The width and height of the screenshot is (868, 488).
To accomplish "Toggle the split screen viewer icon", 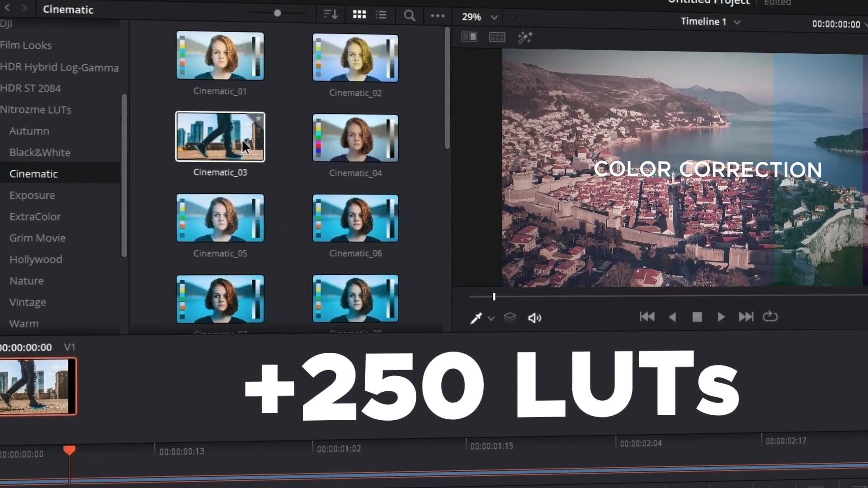I will (x=469, y=37).
